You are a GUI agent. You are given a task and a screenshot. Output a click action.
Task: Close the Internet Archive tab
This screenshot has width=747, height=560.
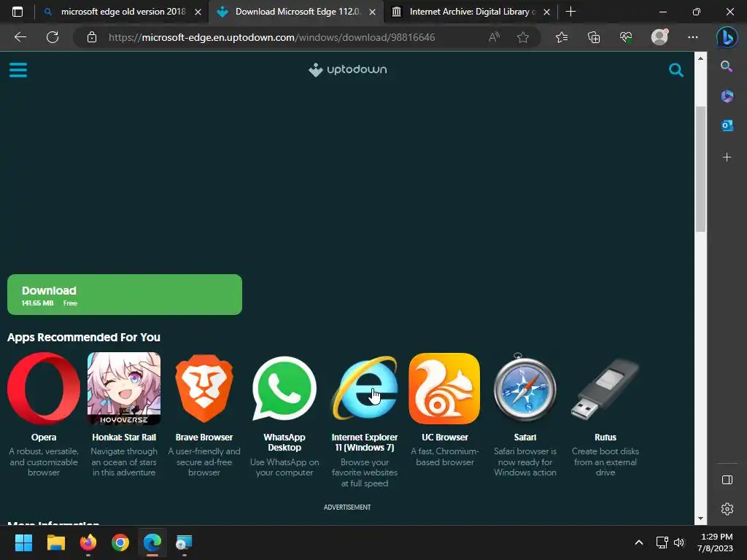(547, 12)
